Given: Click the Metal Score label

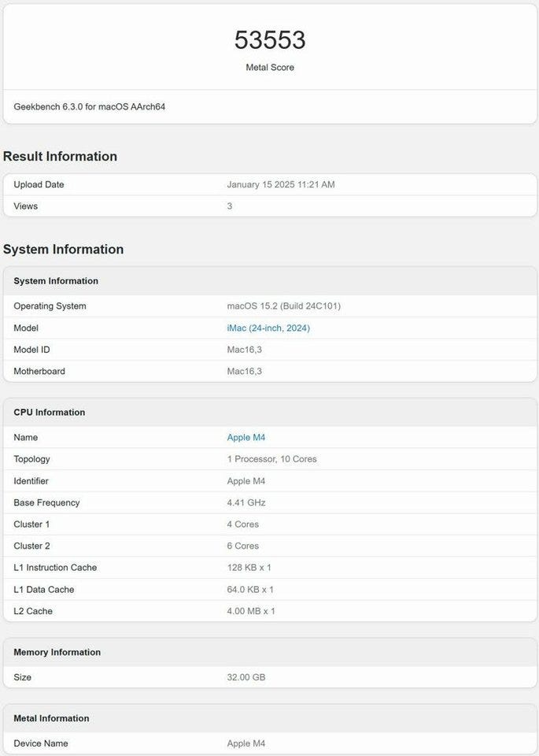Looking at the screenshot, I should [270, 68].
